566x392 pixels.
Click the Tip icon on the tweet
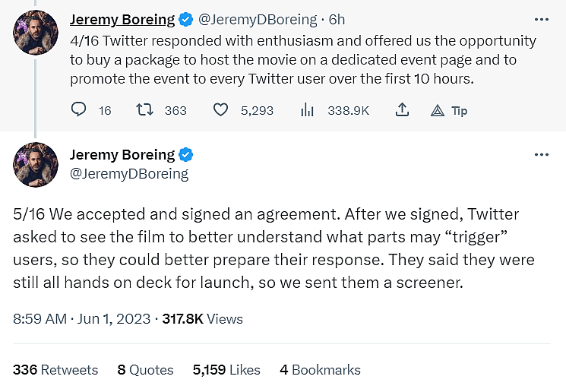[x=438, y=110]
